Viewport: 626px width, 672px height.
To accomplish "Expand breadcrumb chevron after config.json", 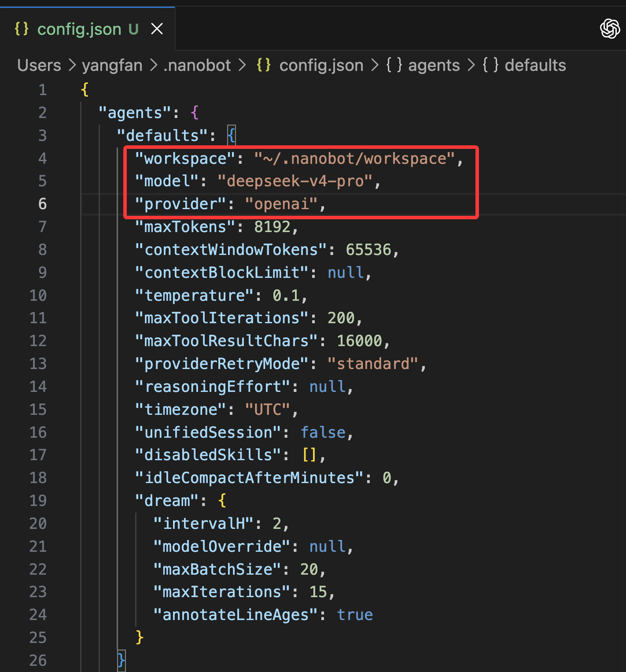I will point(375,65).
